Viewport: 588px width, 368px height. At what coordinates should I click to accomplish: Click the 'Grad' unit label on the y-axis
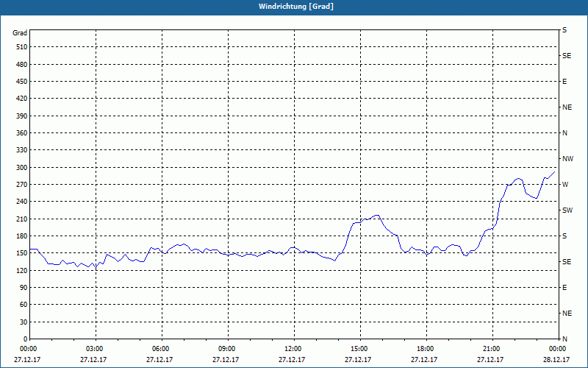[20, 33]
